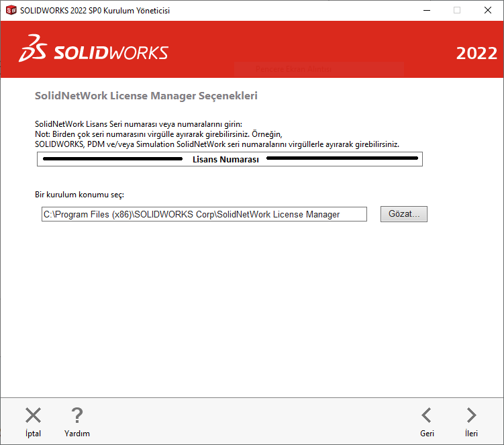This screenshot has height=445, width=504.
Task: Go back using the Geri arrow icon
Action: click(x=427, y=415)
